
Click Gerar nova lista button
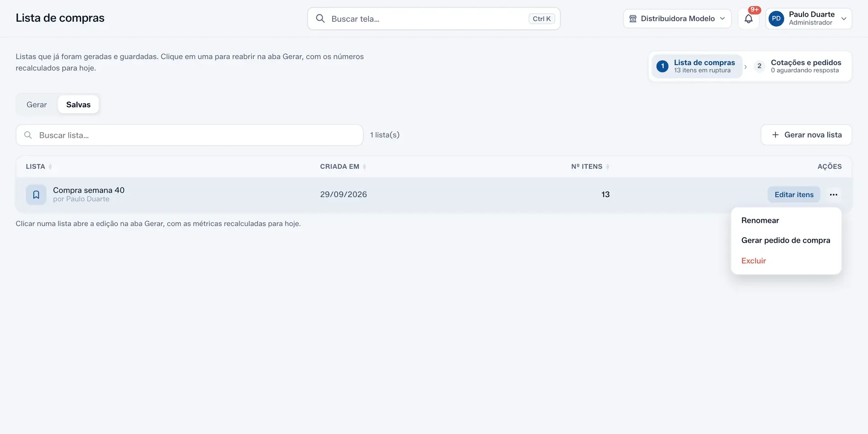(806, 135)
